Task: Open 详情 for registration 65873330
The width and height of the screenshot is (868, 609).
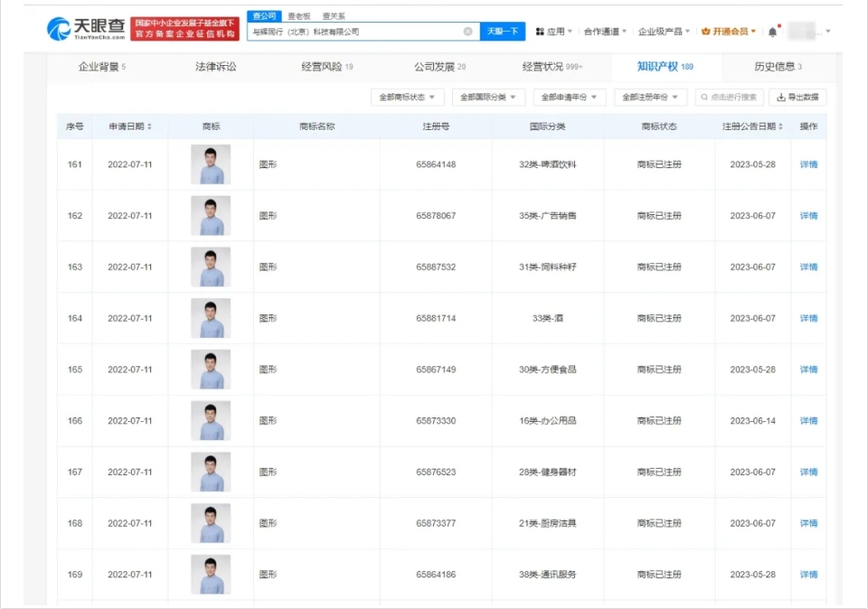Action: click(x=808, y=420)
